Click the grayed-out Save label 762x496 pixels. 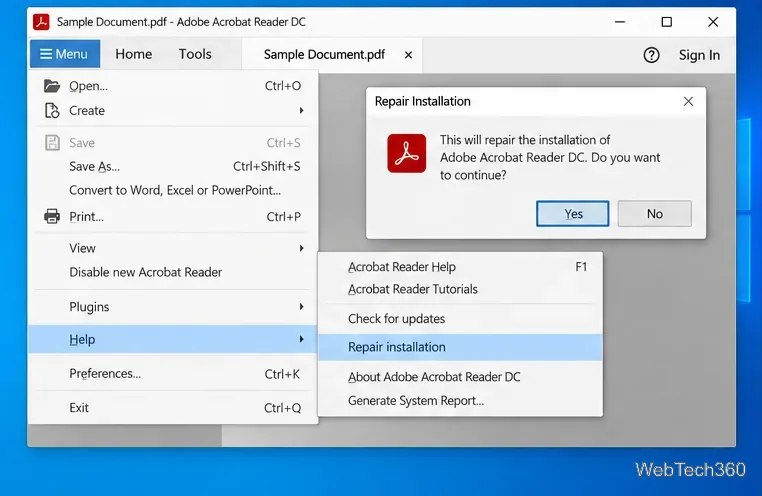82,143
